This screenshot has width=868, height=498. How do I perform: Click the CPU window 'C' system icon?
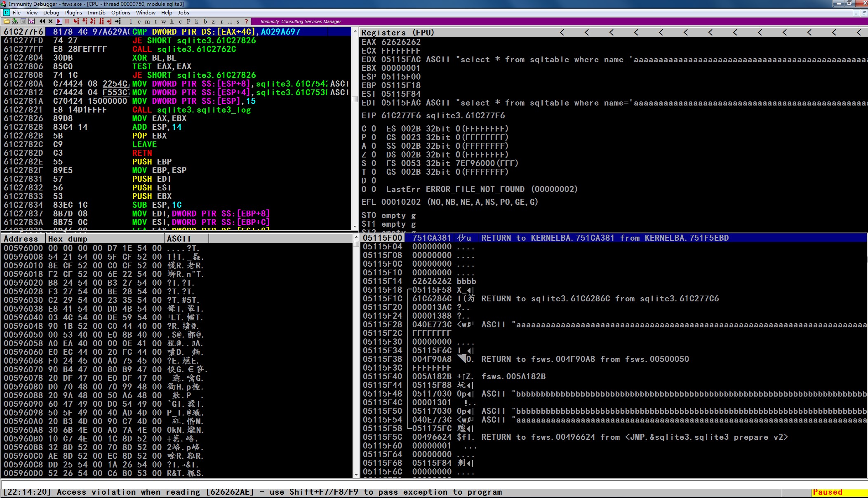click(x=7, y=13)
